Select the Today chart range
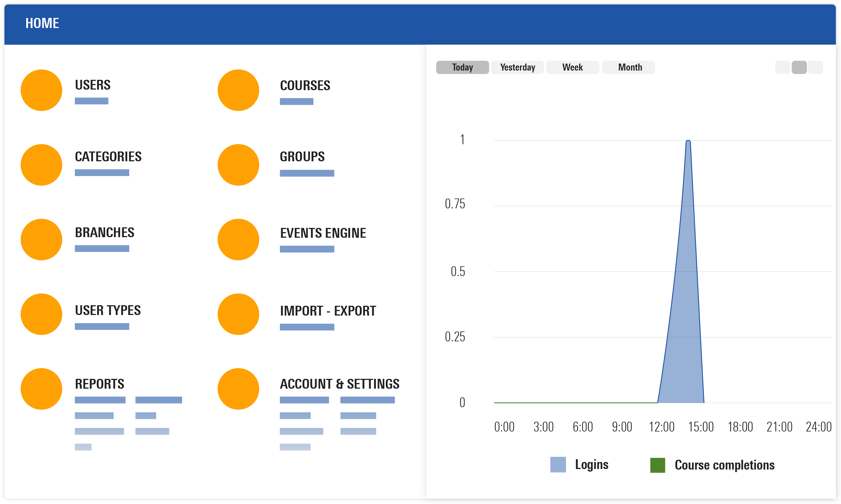Viewport: 841px width, 504px height. [x=462, y=67]
